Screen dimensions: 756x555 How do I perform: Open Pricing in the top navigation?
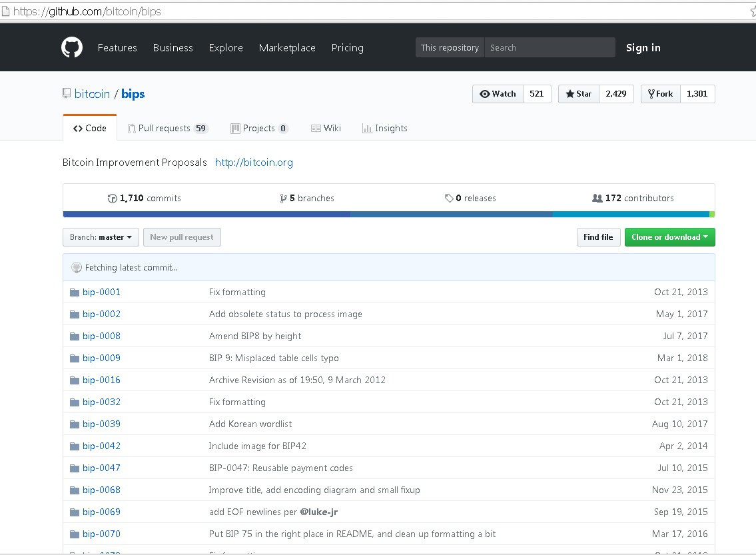pos(347,48)
